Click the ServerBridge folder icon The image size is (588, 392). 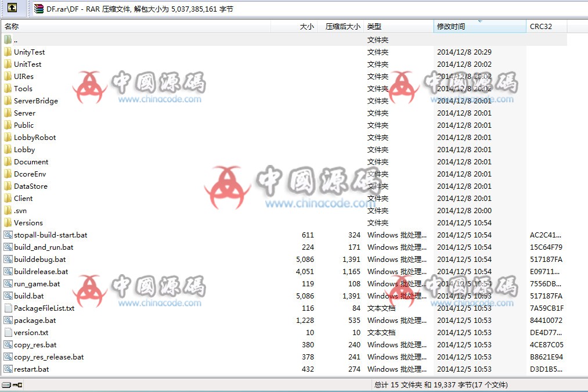point(8,100)
